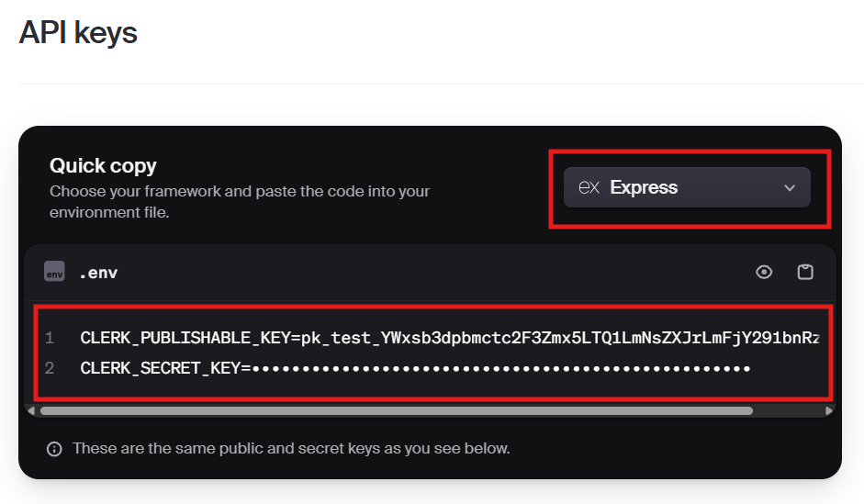This screenshot has width=864, height=504.
Task: Click the env file type icon
Action: 54,272
